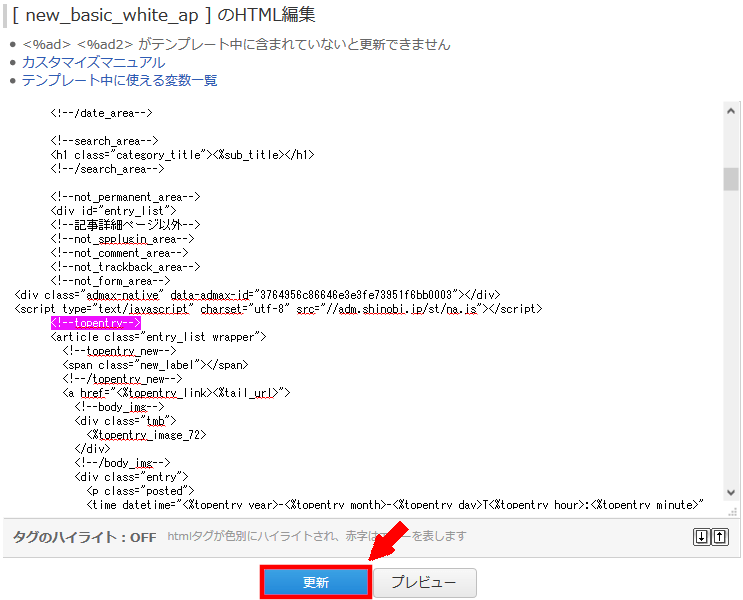Viewport: 743px width, 600px height.
Task: Click the p class="posted" line
Action: pos(140,491)
